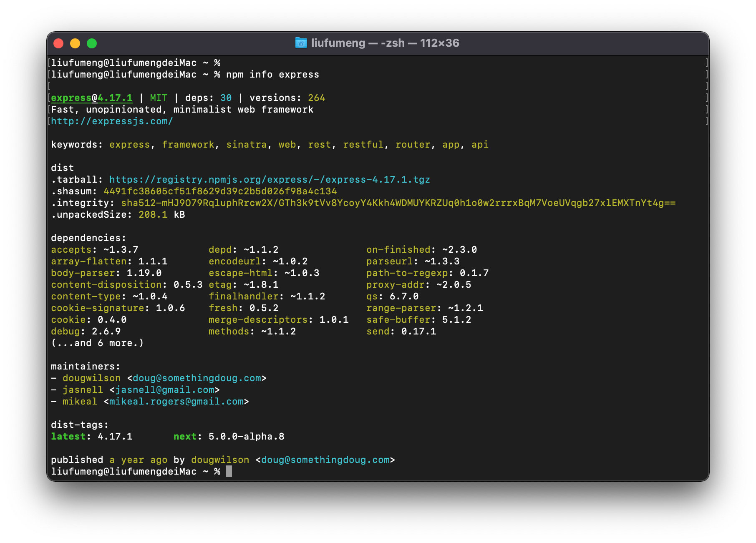Click the 'sinatra' keyword

point(246,145)
